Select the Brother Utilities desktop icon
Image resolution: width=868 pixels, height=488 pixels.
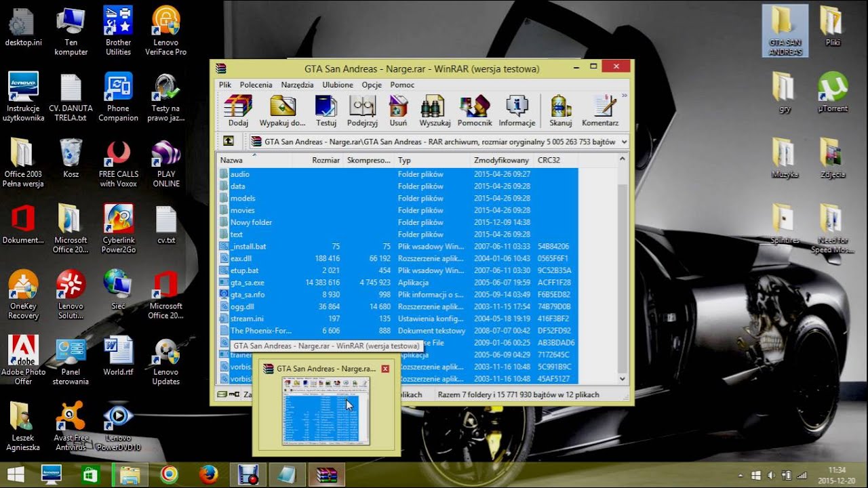118,30
